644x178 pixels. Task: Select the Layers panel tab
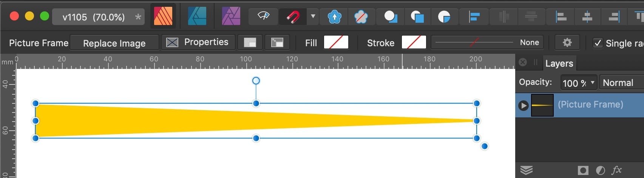click(559, 63)
